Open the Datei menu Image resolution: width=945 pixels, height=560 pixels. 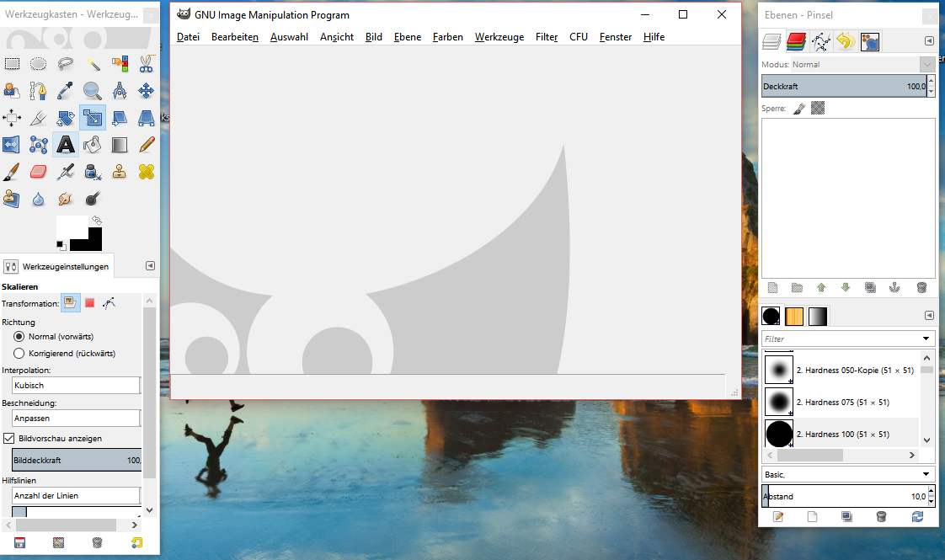188,37
